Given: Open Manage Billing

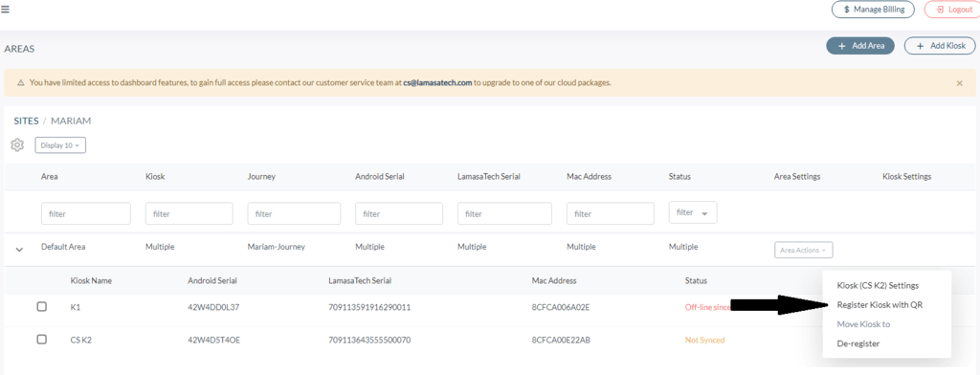Looking at the screenshot, I should click(x=873, y=10).
